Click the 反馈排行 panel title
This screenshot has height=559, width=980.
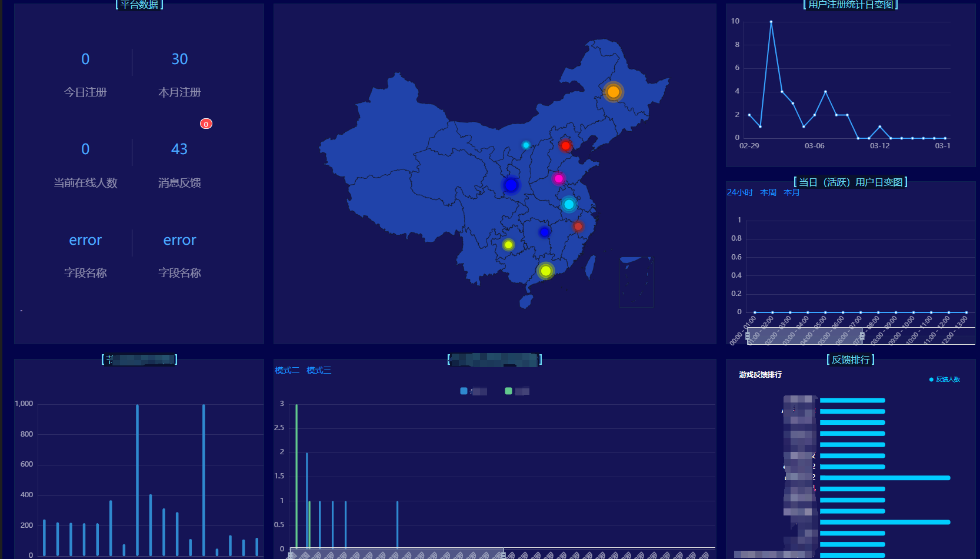tap(851, 360)
